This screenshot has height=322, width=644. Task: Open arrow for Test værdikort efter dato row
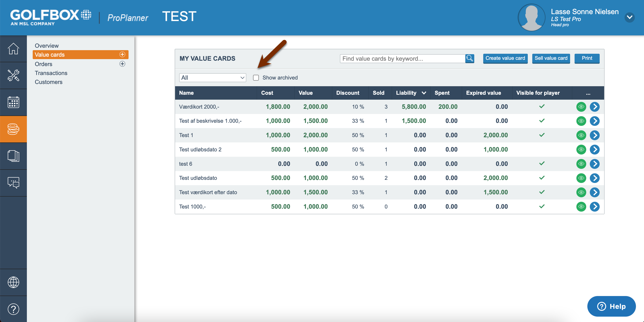click(x=595, y=192)
